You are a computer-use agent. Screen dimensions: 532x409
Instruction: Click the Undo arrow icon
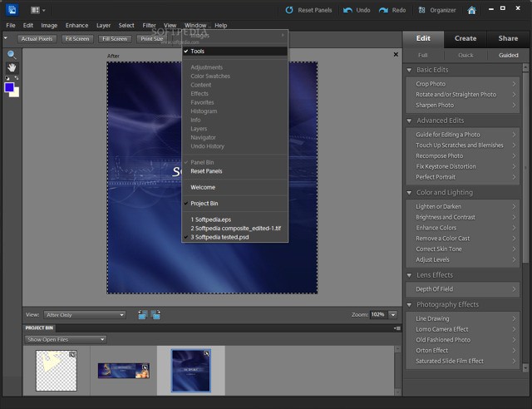click(346, 10)
